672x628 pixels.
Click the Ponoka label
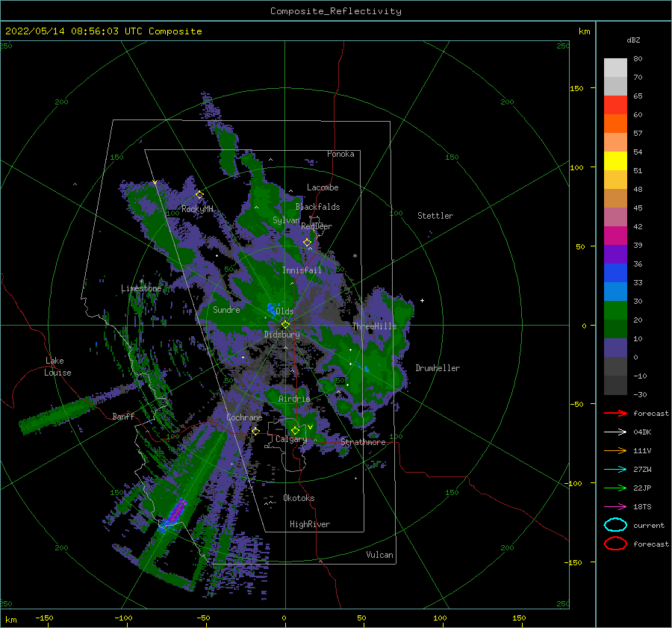pyautogui.click(x=340, y=154)
